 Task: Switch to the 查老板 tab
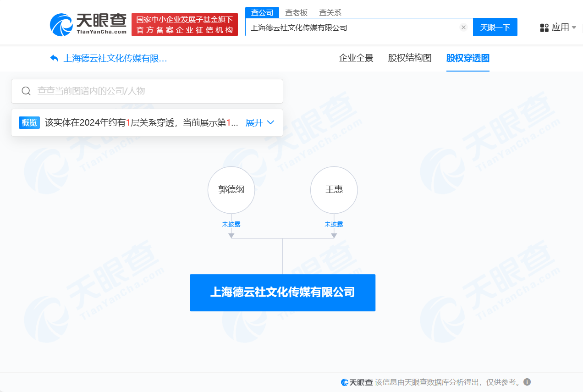pyautogui.click(x=296, y=12)
